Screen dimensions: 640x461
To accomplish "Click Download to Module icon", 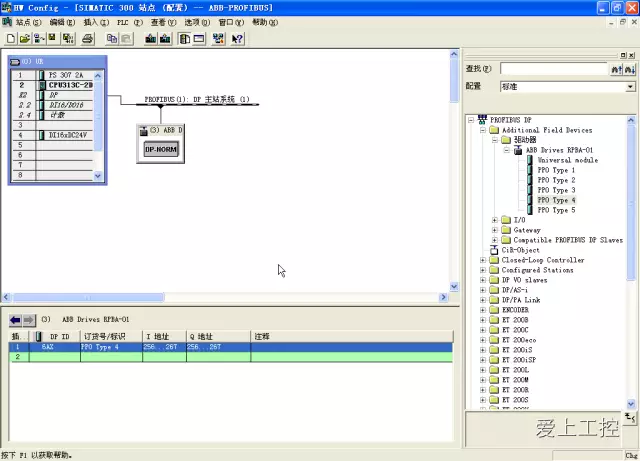I will tap(151, 39).
